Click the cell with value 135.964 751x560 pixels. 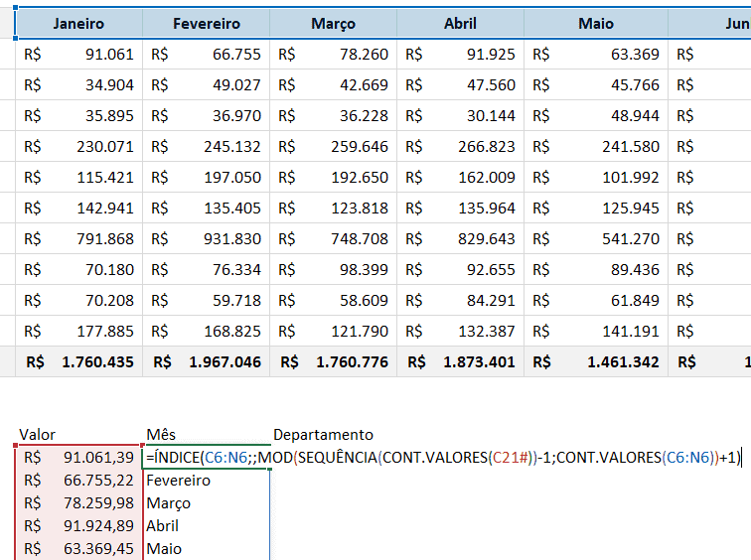click(460, 208)
